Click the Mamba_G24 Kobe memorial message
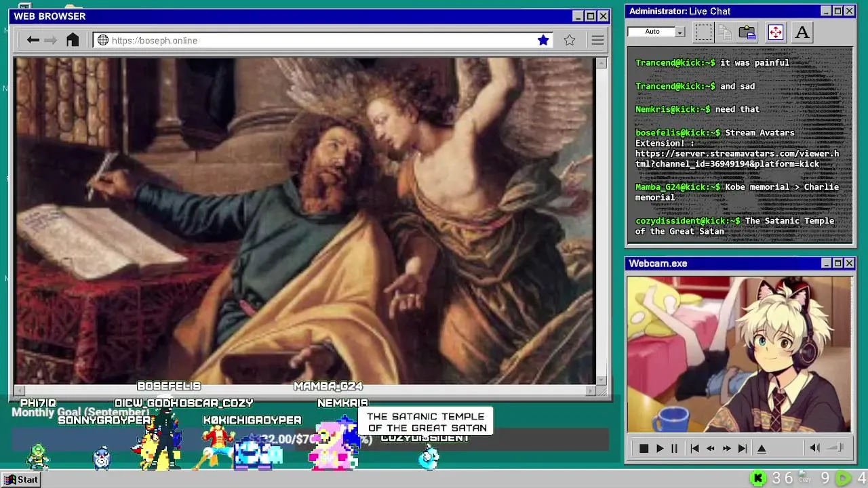868x488 pixels. (737, 192)
